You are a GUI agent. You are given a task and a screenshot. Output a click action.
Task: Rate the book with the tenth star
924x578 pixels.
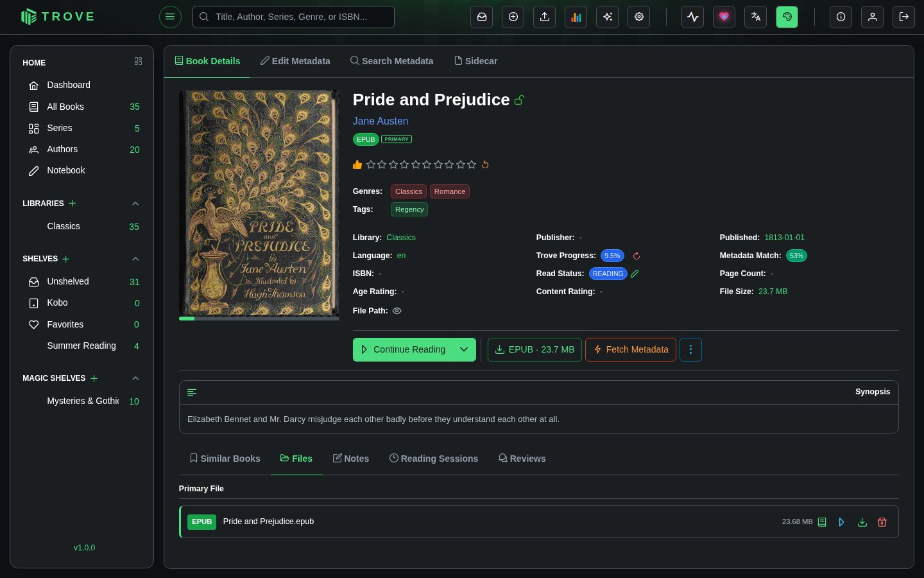pos(472,164)
